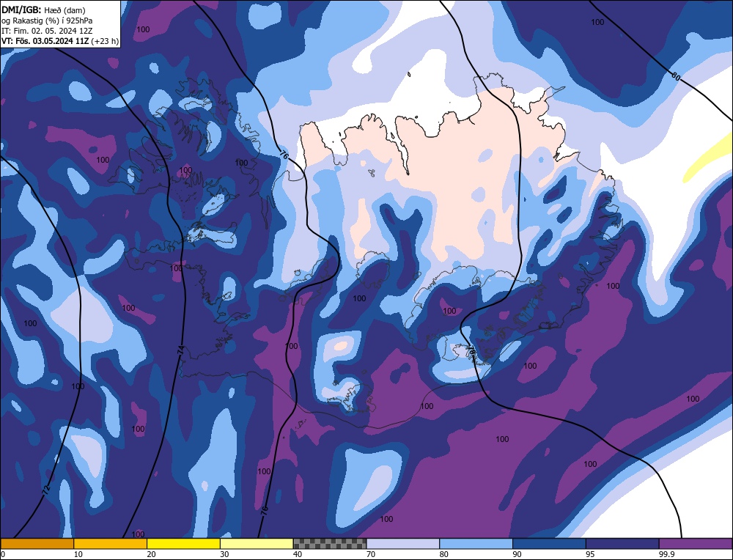Choose the dark navy 95–99.9 legend swatch
Viewport: 733px width, 560px height.
622,543
